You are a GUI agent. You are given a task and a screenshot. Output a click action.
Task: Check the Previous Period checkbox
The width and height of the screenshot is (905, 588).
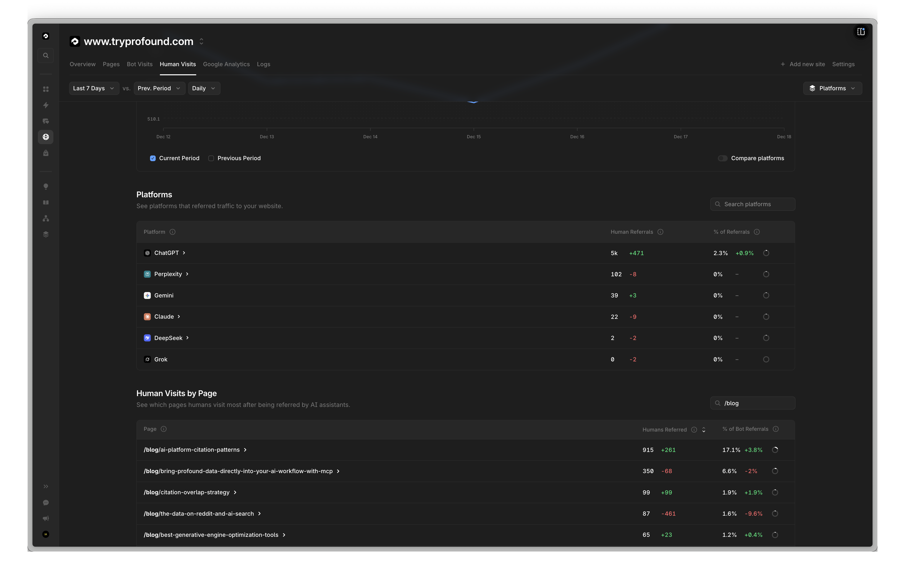tap(211, 158)
